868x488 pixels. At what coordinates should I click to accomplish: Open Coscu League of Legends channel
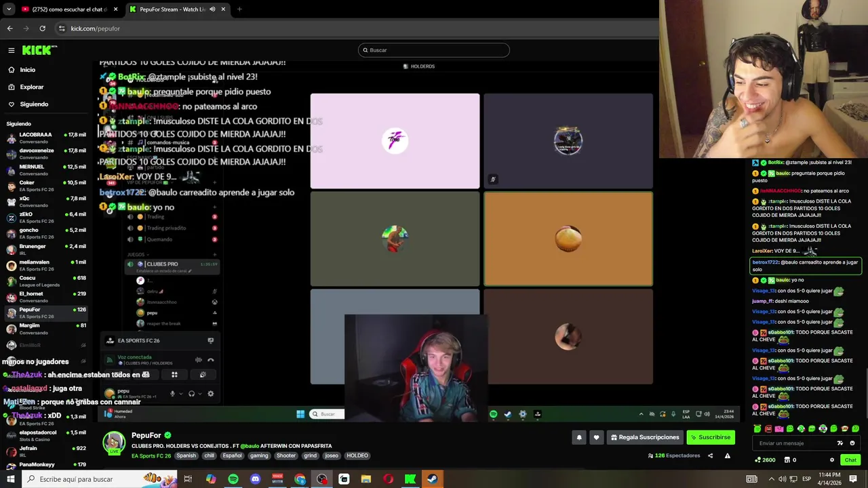[x=46, y=281]
